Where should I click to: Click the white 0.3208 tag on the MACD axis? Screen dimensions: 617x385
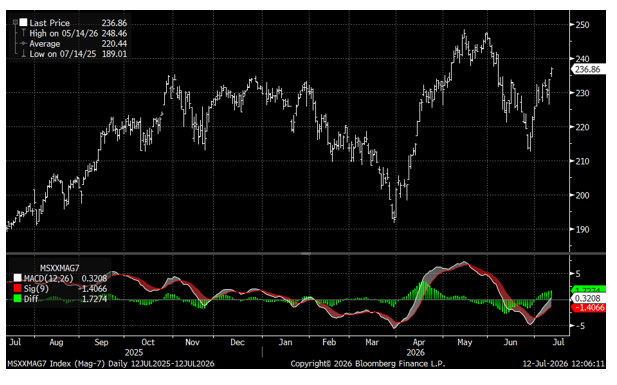click(x=588, y=298)
